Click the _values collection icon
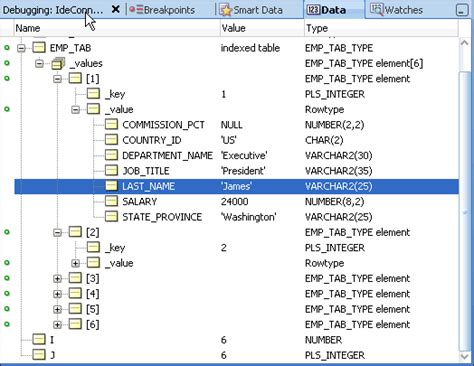Image resolution: width=474 pixels, height=366 pixels. [57, 63]
